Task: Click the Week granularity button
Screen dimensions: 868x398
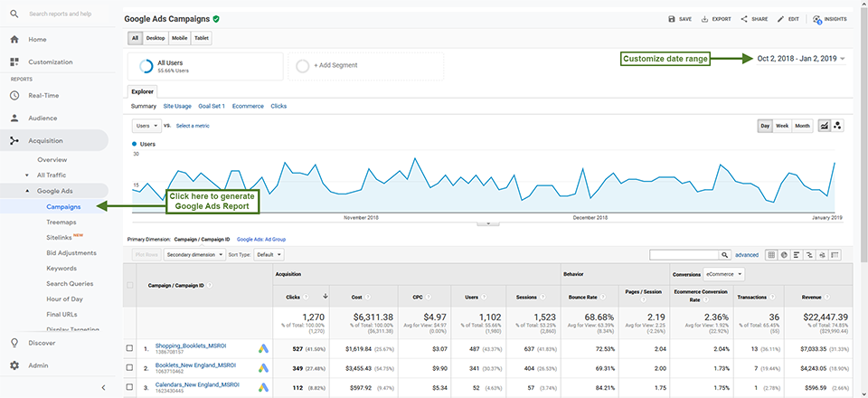Action: (x=781, y=127)
